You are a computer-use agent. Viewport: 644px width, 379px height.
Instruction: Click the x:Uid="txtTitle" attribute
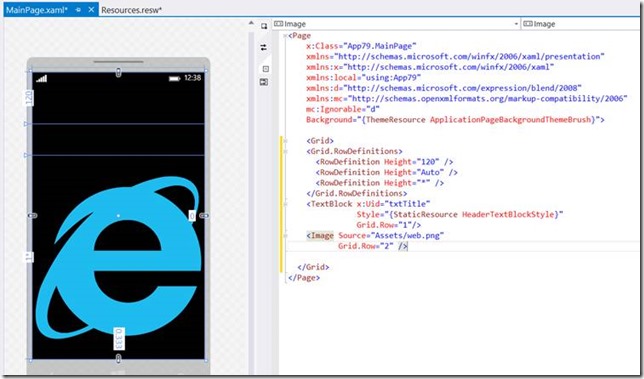click(393, 204)
